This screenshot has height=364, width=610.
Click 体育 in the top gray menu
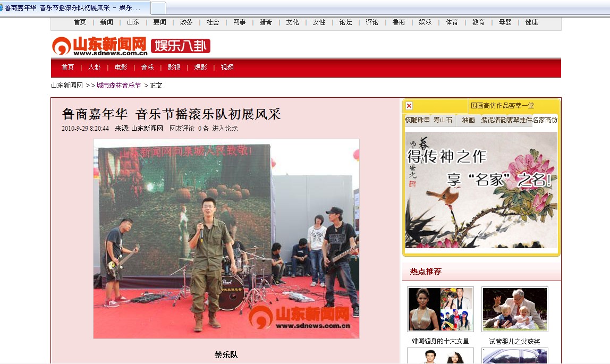(x=452, y=22)
